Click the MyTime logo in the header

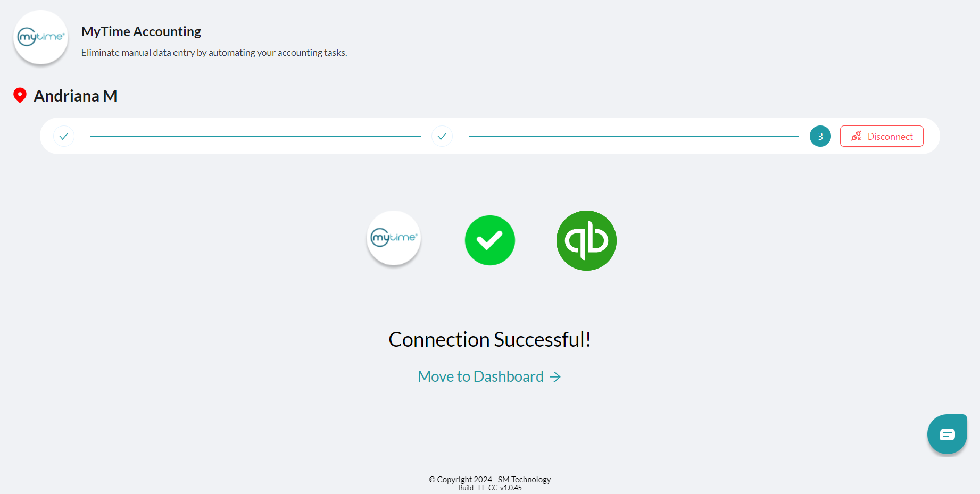[x=41, y=37]
